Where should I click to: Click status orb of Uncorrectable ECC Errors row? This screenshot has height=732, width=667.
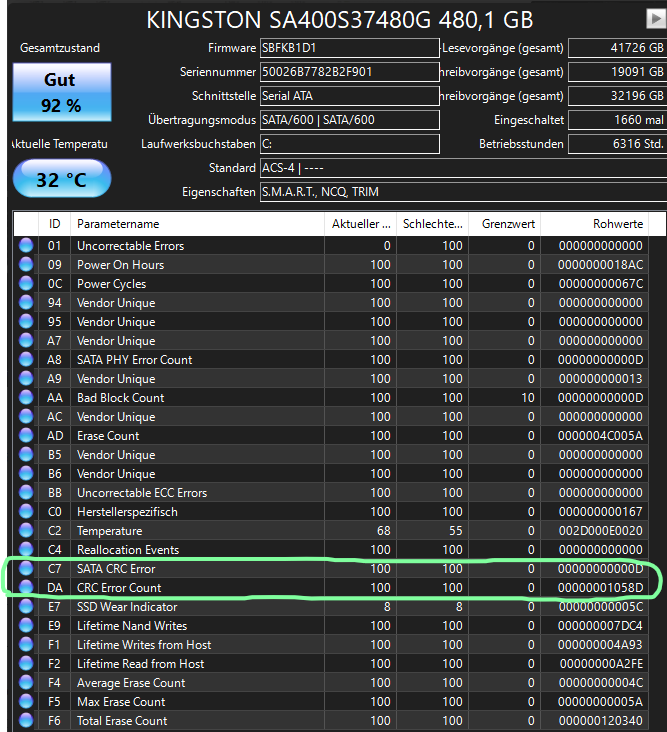26,493
